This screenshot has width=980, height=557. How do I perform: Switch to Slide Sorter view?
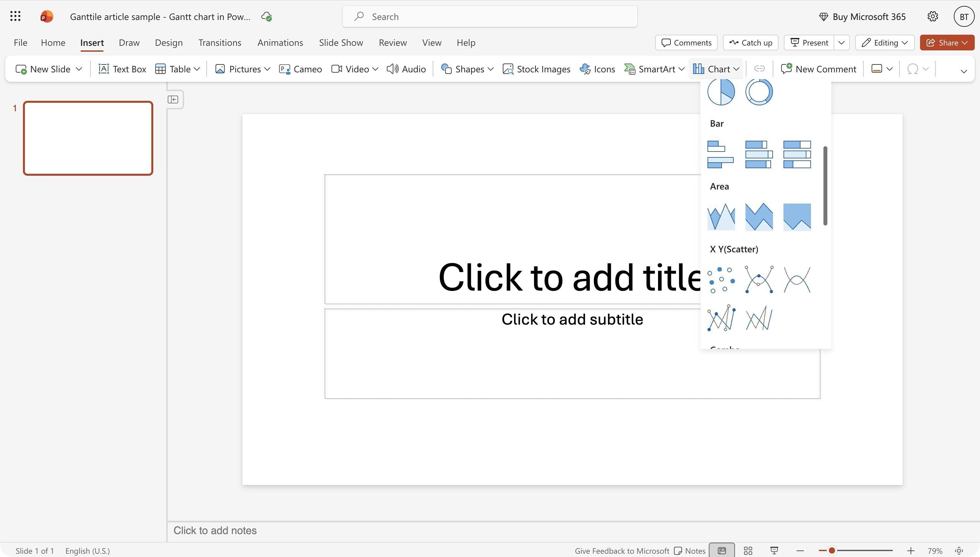coord(748,550)
